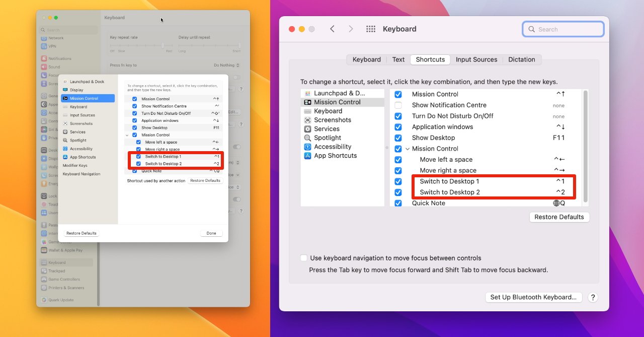This screenshot has width=644, height=337.
Task: Pick the Services icon in the left sheet
Action: [65, 132]
